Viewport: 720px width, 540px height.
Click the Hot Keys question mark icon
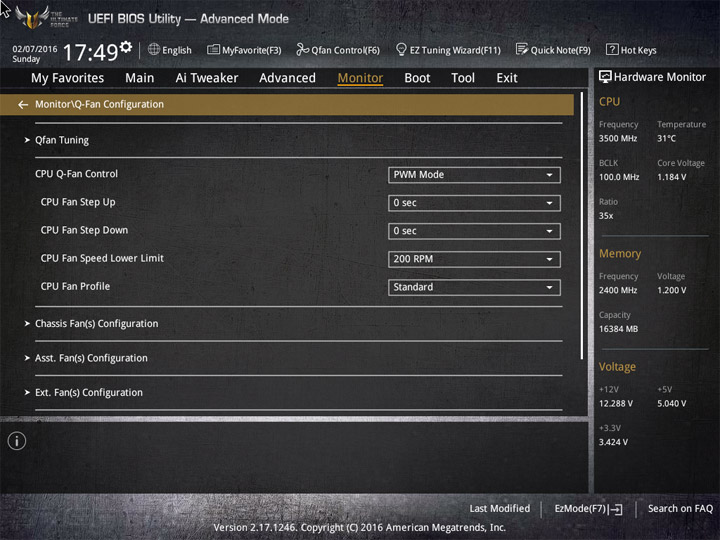coord(612,49)
